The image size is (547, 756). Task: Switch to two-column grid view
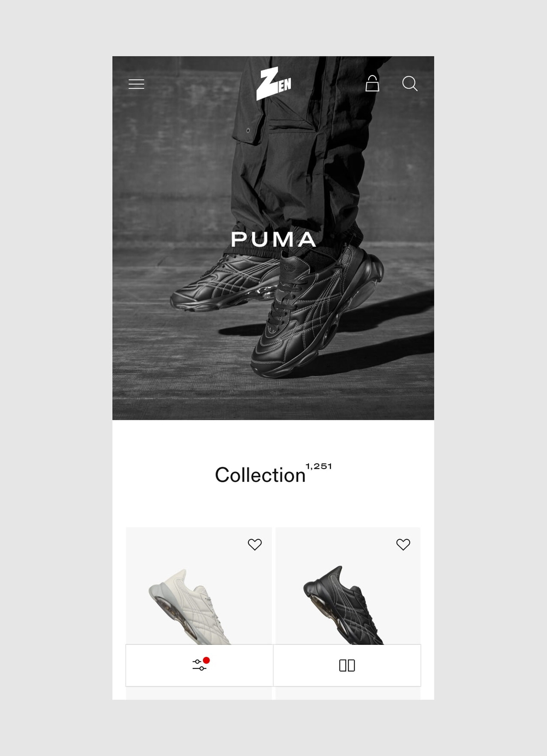click(347, 665)
